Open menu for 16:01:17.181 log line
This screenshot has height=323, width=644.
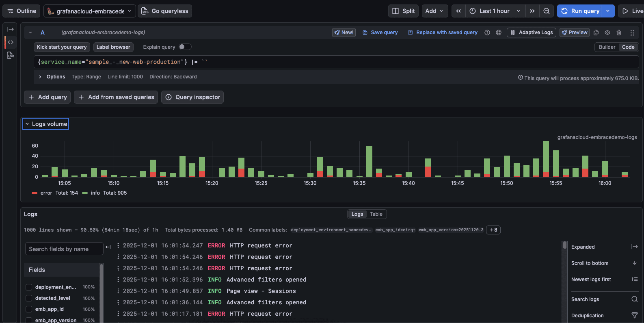(118, 314)
